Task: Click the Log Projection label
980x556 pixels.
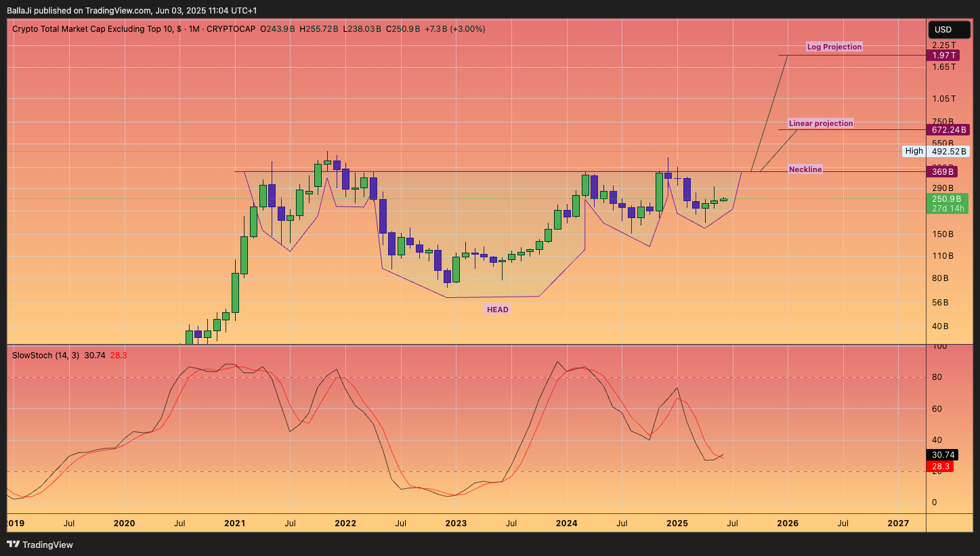Action: coord(834,47)
